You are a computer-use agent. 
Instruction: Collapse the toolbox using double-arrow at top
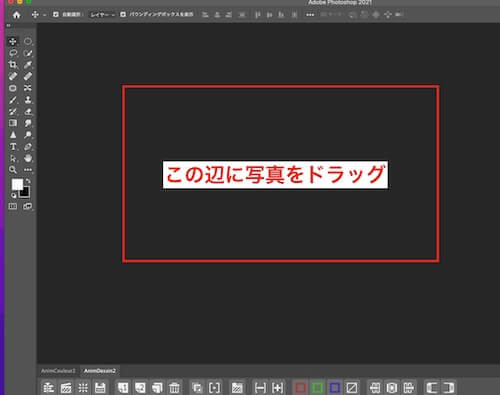(8, 26)
